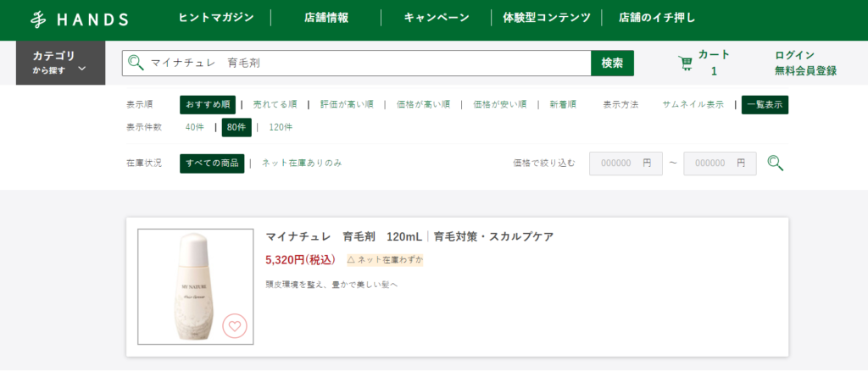Show 40件 per page
This screenshot has width=868, height=377.
[x=195, y=127]
